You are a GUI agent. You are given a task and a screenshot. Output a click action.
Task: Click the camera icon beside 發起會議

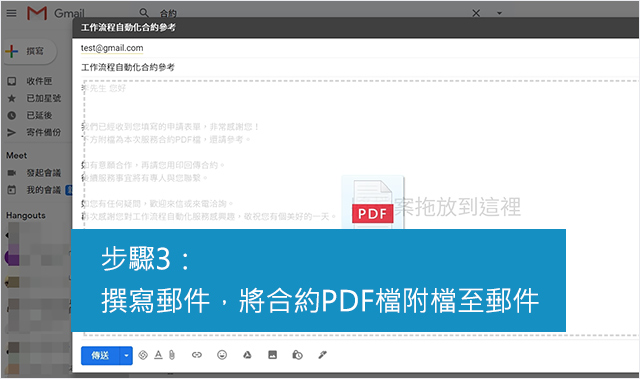[x=12, y=173]
